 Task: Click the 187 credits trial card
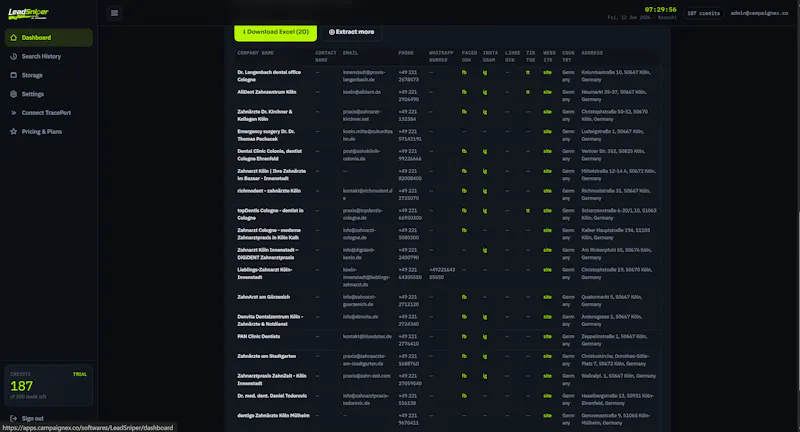pos(48,385)
